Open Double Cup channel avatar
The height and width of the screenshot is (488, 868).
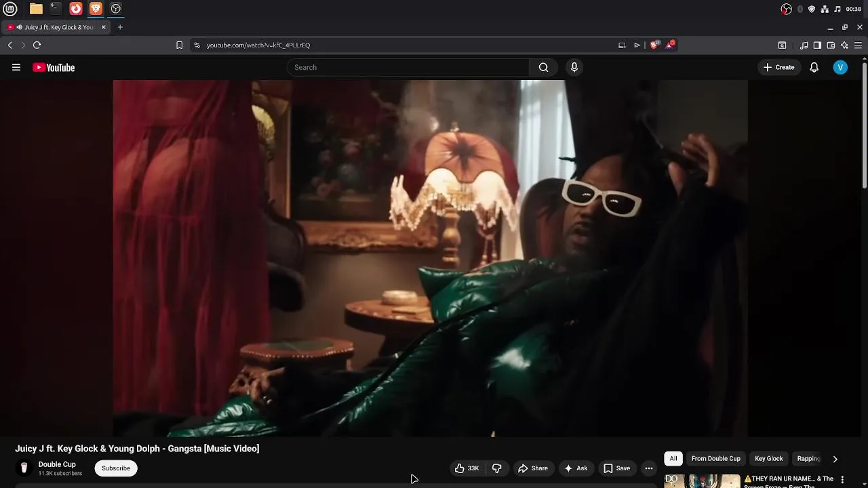click(x=24, y=468)
